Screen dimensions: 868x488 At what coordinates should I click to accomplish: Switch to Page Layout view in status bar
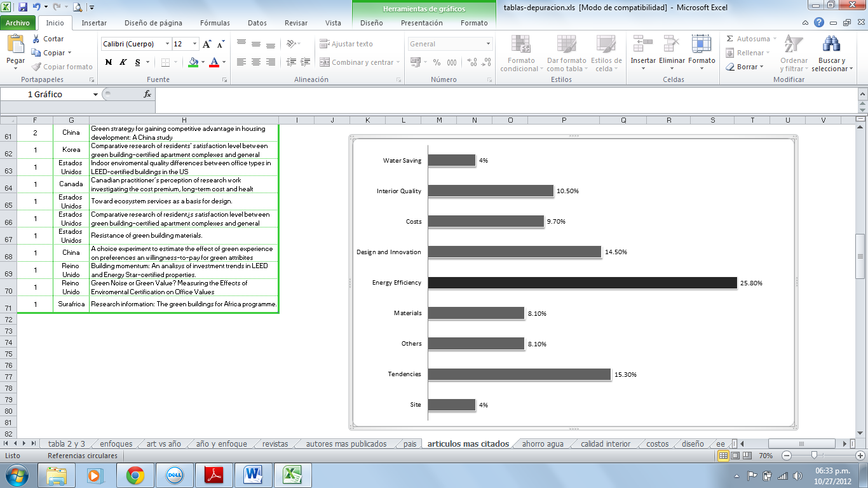point(736,456)
